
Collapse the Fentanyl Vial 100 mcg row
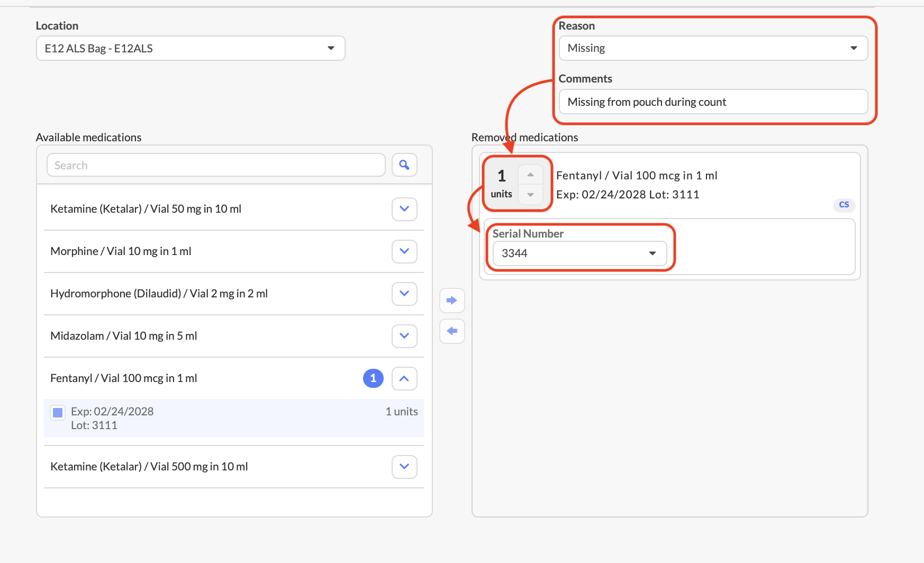click(404, 378)
